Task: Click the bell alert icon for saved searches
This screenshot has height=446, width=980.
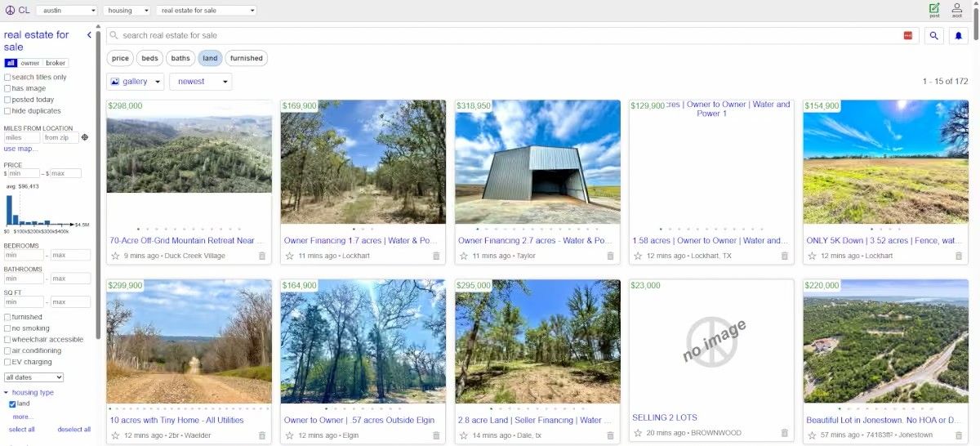Action: point(959,35)
